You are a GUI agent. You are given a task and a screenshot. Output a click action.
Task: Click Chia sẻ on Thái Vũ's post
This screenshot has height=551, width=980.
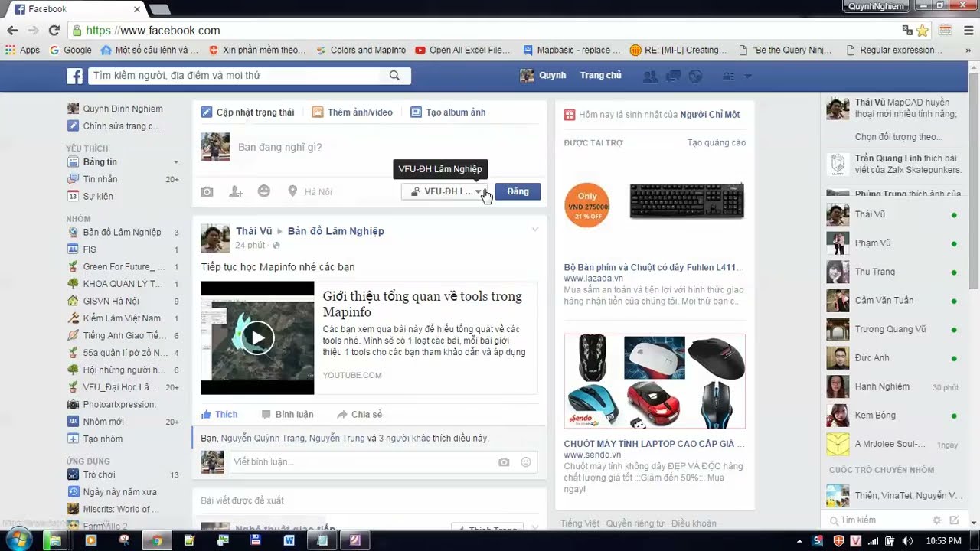point(359,414)
